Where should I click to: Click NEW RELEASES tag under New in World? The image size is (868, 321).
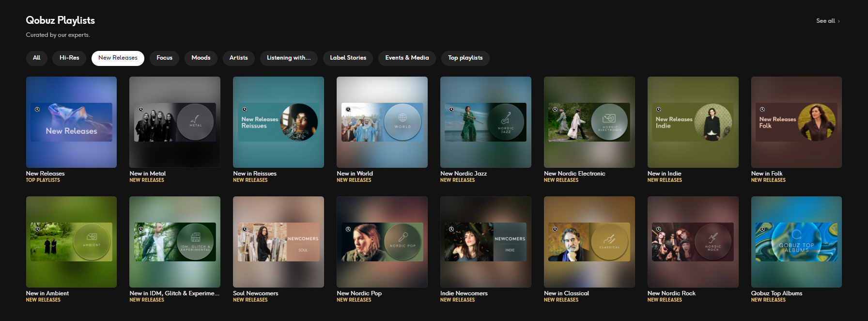click(354, 180)
